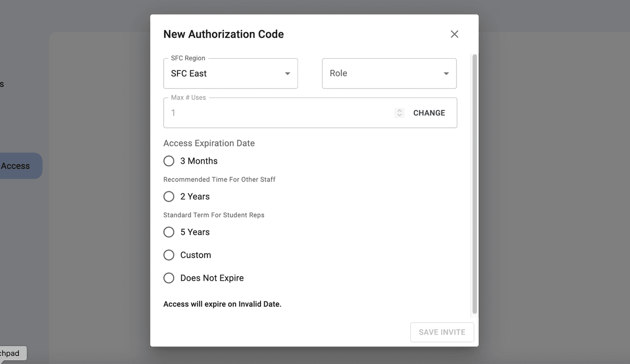
Task: Click the Role dropdown caret icon
Action: 446,73
